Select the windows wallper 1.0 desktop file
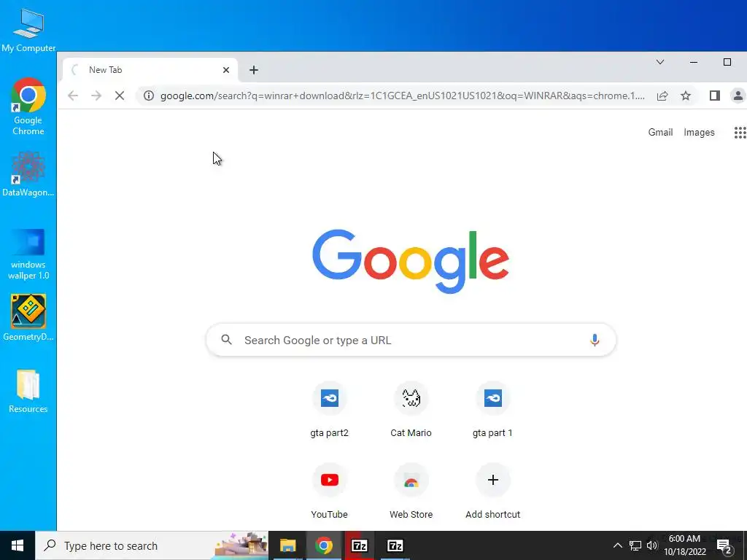Image resolution: width=747 pixels, height=560 pixels. click(28, 254)
